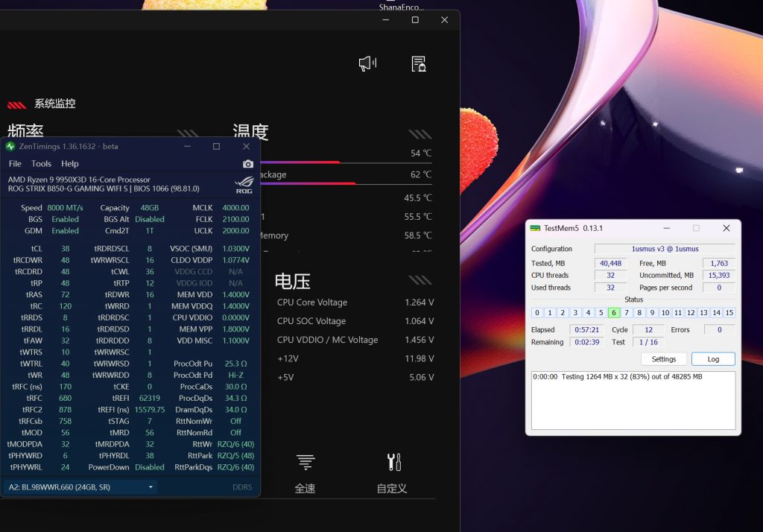Select the 自定义 custom mode wrench icon
This screenshot has height=532, width=763.
394,460
